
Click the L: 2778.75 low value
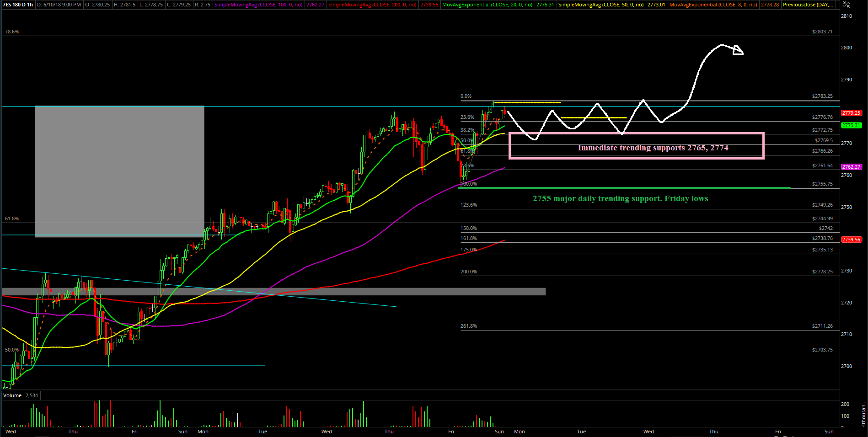click(x=151, y=5)
